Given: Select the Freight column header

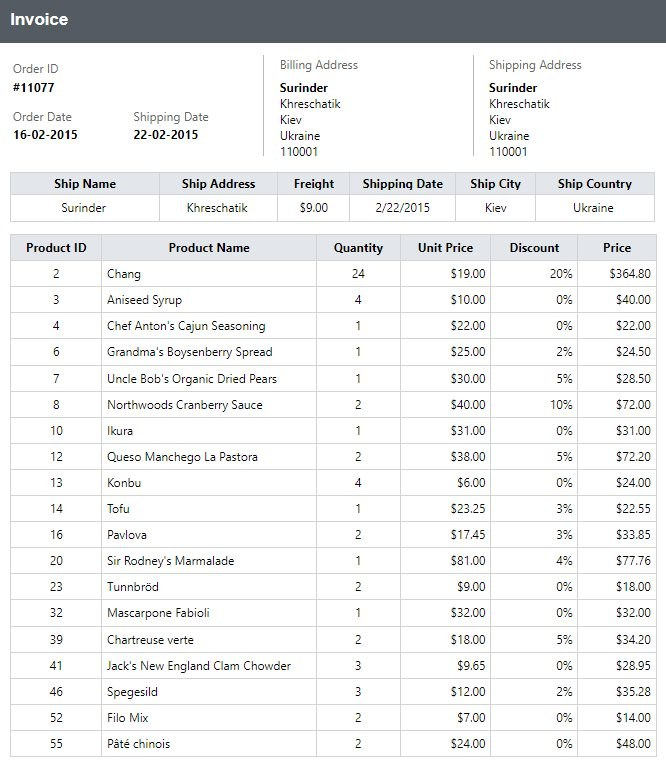Looking at the screenshot, I should [x=313, y=184].
